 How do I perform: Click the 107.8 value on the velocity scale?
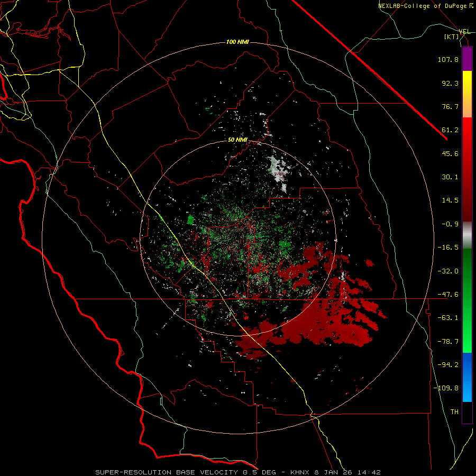click(448, 59)
